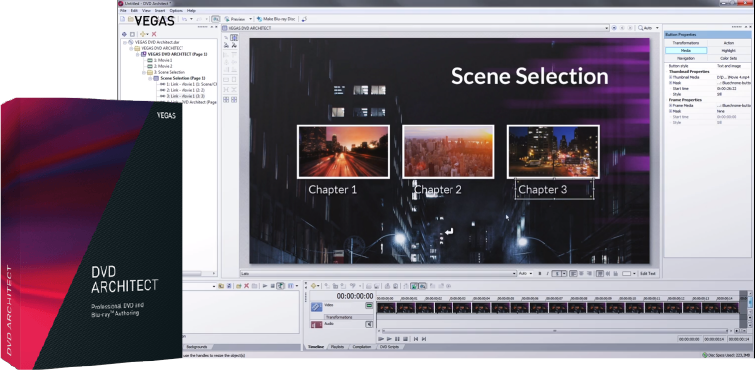Switch to the DVD Scripts tab
Viewport: 755px width, 370px height.
(390, 347)
